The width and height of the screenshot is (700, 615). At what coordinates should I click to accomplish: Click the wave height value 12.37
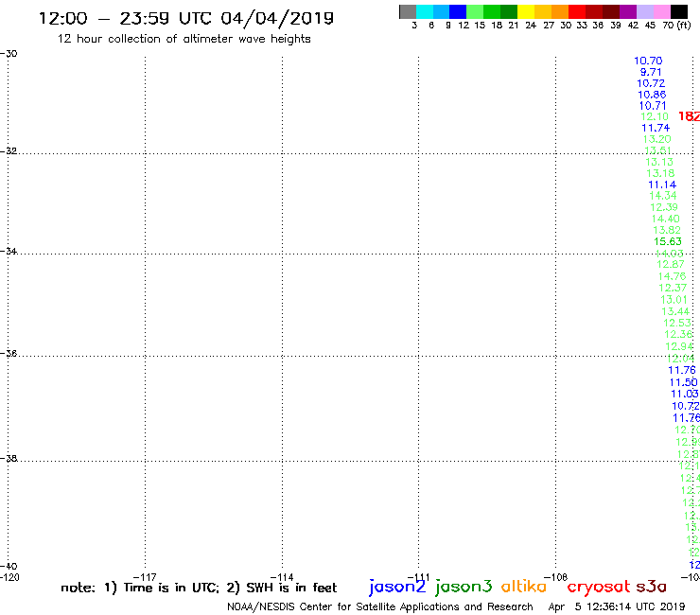(x=673, y=288)
